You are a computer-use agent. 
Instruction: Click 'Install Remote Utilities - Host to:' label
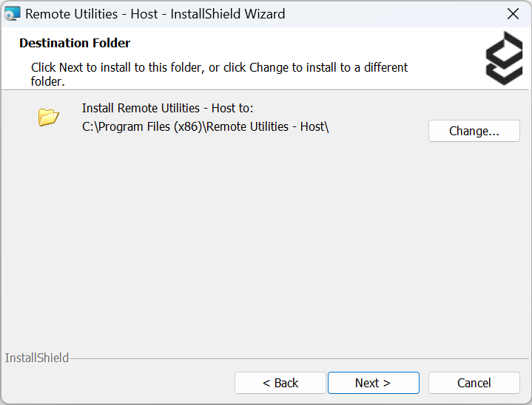pos(167,108)
